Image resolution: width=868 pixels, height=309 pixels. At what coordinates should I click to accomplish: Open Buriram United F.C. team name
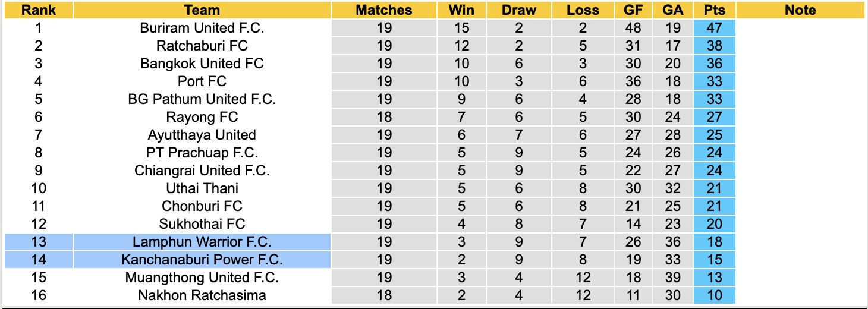[202, 28]
